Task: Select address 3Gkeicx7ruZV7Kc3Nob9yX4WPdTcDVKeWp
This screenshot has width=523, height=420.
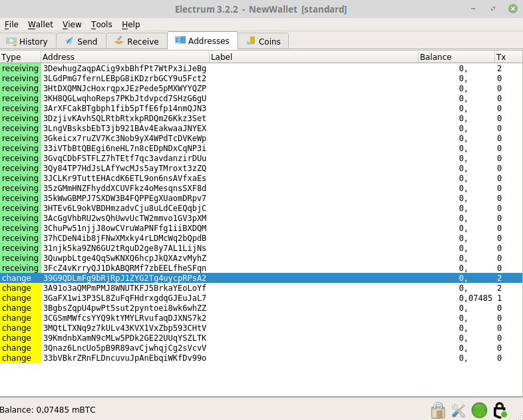Action: point(124,138)
